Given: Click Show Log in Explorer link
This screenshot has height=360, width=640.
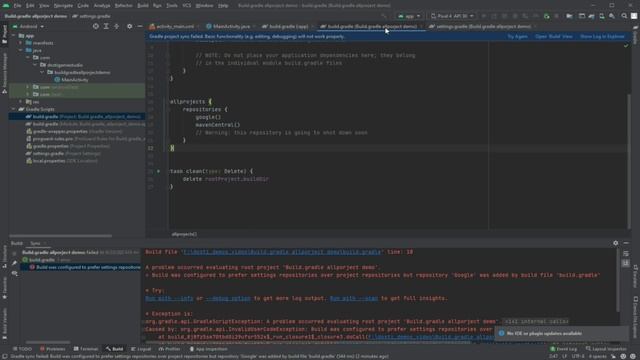Looking at the screenshot, I should coord(602,36).
